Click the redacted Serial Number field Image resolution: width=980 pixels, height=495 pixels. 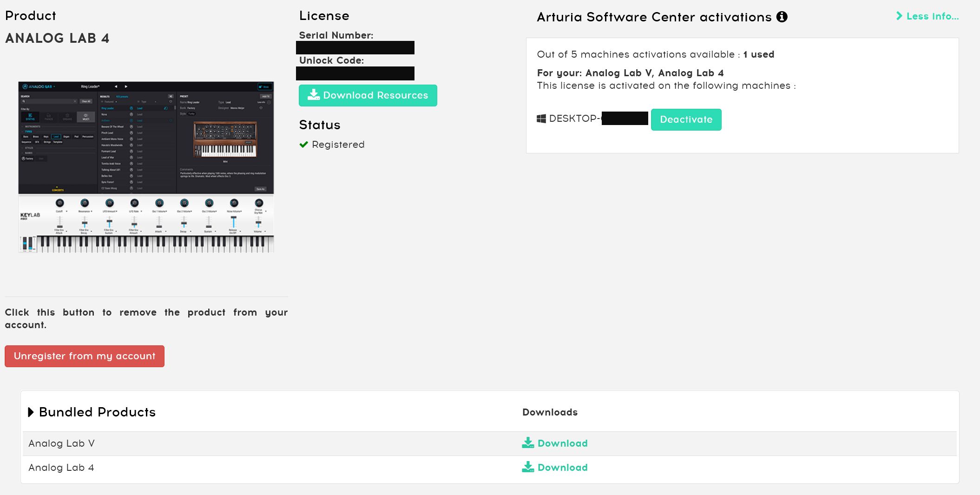[x=355, y=47]
